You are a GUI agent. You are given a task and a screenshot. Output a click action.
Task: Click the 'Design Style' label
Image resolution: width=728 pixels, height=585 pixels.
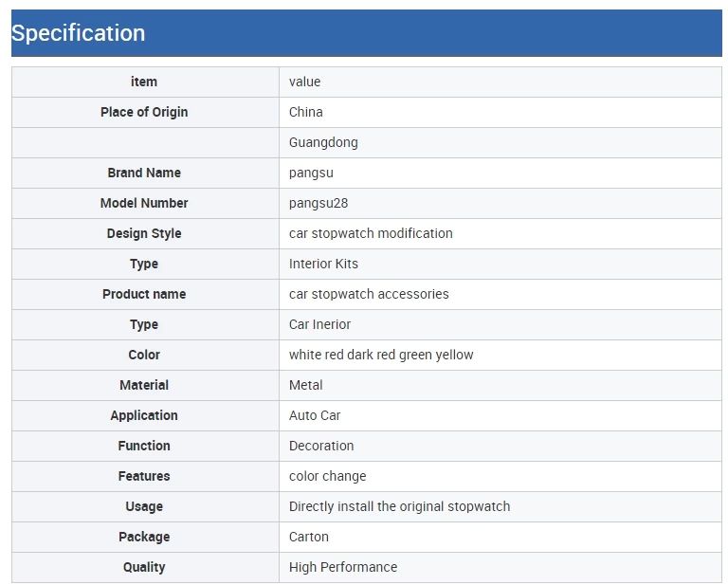point(144,233)
